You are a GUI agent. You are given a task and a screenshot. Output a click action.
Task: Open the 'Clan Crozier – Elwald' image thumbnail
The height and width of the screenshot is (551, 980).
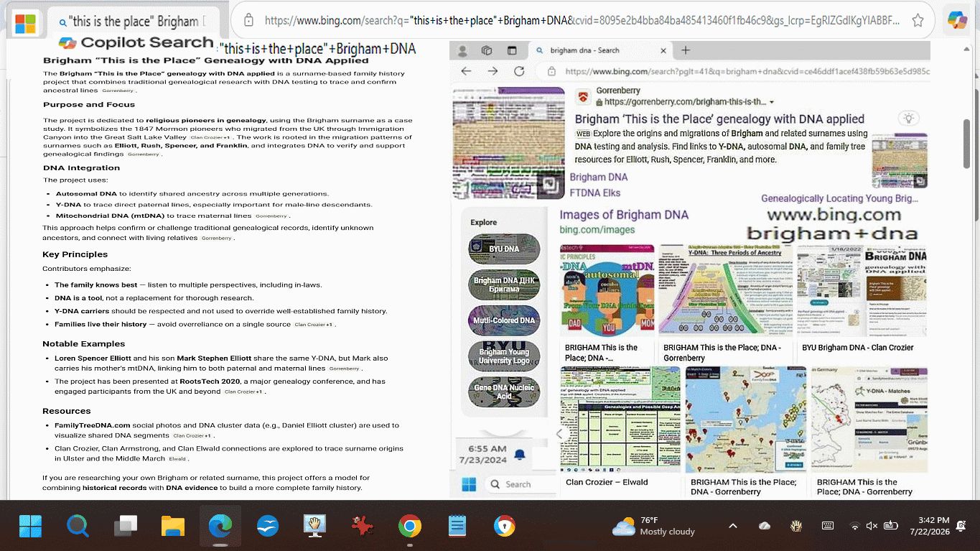pyautogui.click(x=620, y=420)
